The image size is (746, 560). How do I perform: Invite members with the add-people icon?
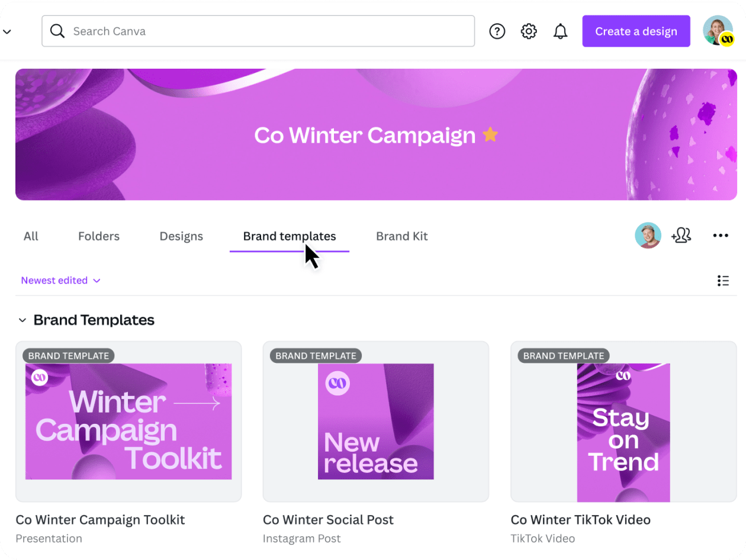681,235
